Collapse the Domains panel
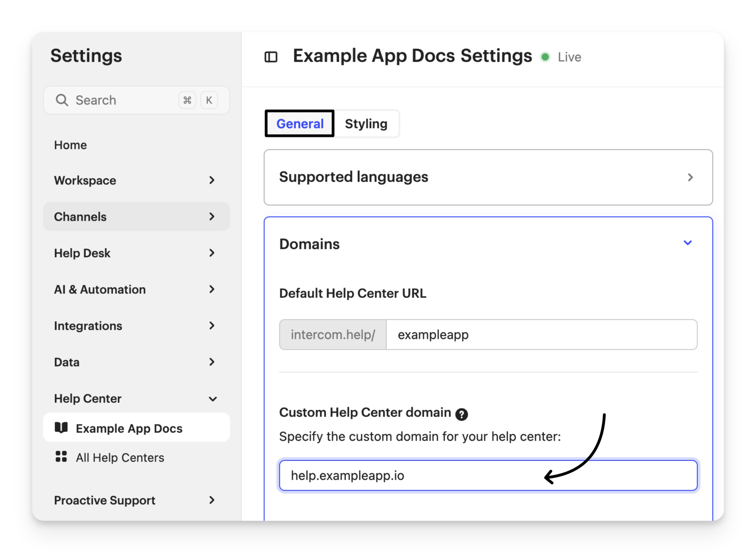 pyautogui.click(x=687, y=243)
